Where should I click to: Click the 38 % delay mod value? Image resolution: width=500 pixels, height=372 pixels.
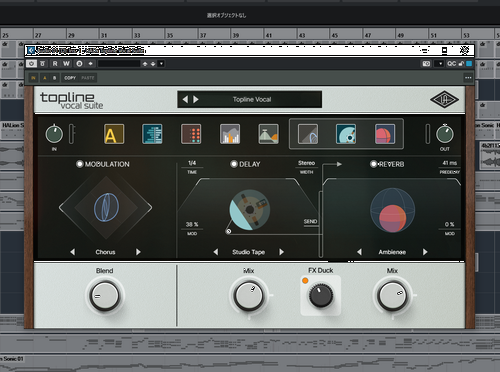click(x=192, y=224)
